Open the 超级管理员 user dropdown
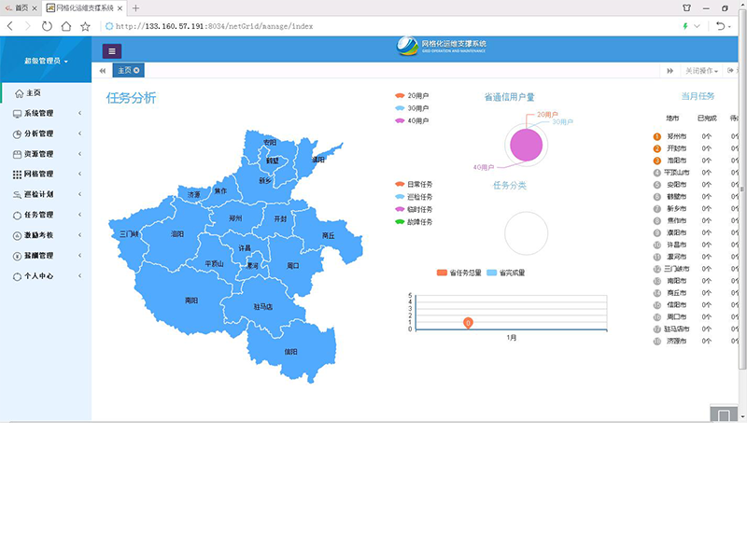This screenshot has height=560, width=747. tap(46, 61)
